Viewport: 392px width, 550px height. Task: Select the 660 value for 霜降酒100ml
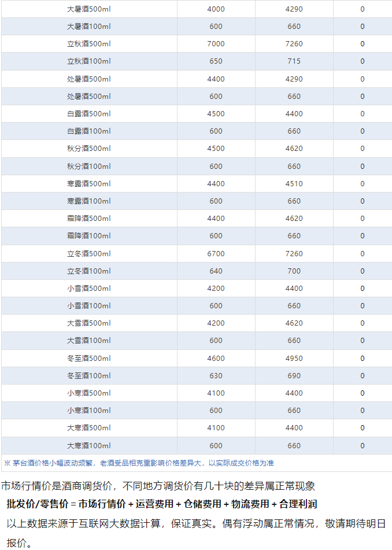pos(294,236)
